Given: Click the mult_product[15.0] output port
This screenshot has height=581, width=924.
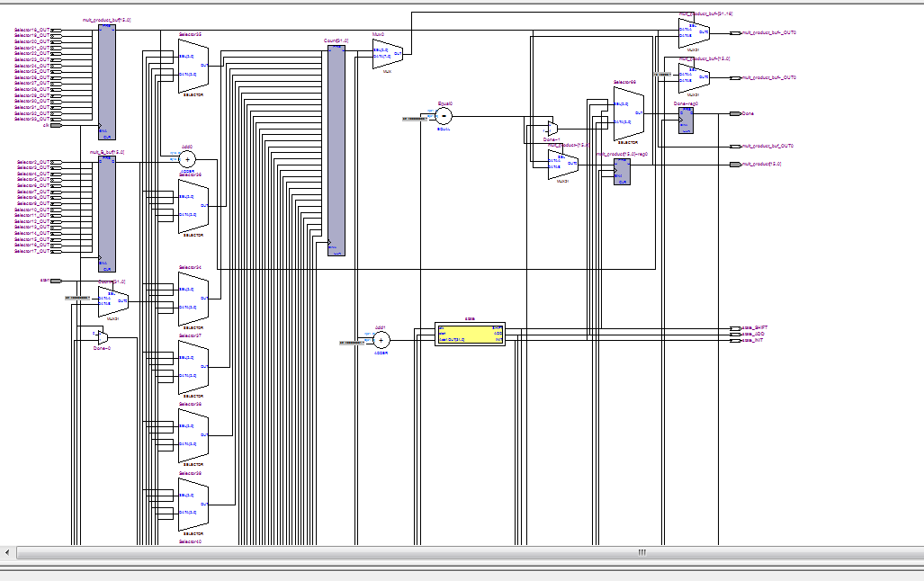Looking at the screenshot, I should point(735,164).
